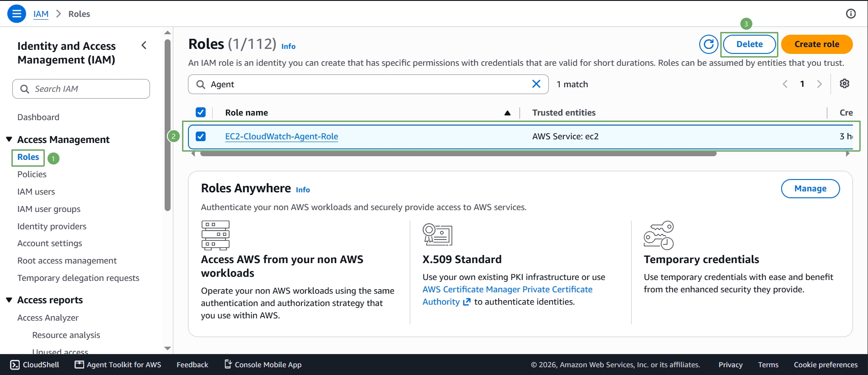Sort by Role name column arrow
Image resolution: width=868 pixels, height=375 pixels.
pos(507,113)
